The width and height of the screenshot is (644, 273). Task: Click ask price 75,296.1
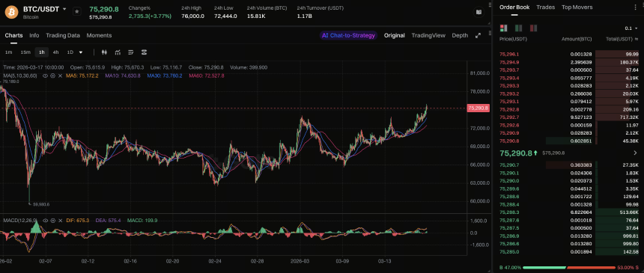(509, 54)
